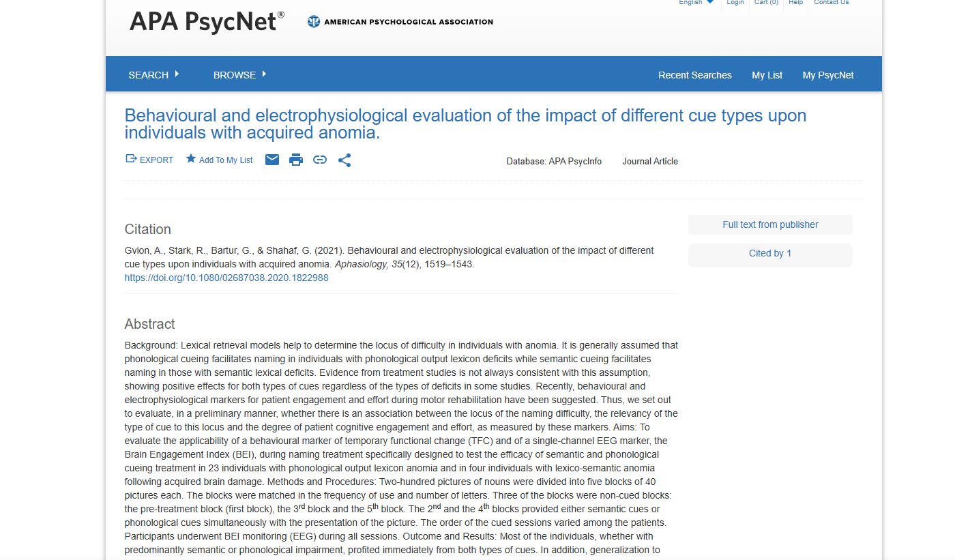Open the Login page
This screenshot has height=560, width=955.
pyautogui.click(x=735, y=3)
